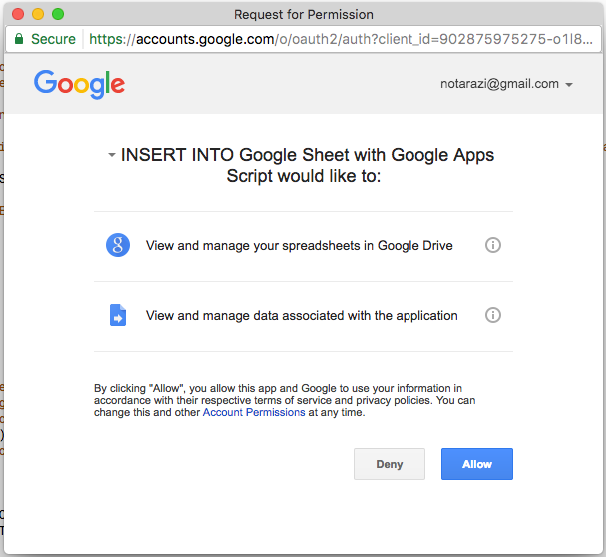Click the Deny button
The height and width of the screenshot is (557, 606).
[389, 464]
